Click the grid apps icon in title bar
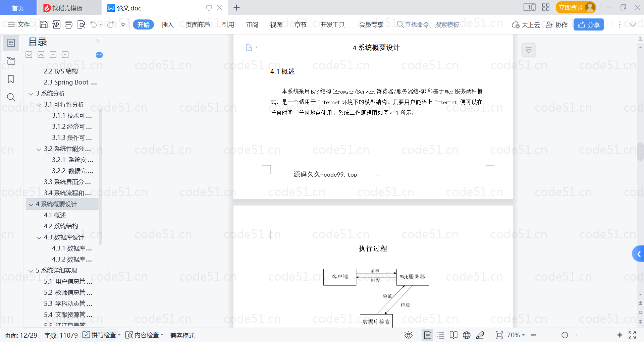Screen dimensions: 644x342 (x=546, y=7)
